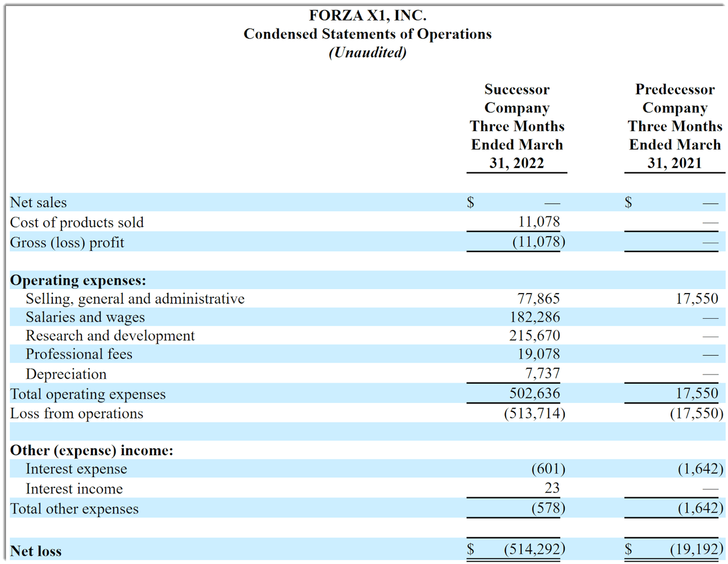Click the 'Interest expense' label
Image resolution: width=728 pixels, height=564 pixels.
tap(76, 469)
